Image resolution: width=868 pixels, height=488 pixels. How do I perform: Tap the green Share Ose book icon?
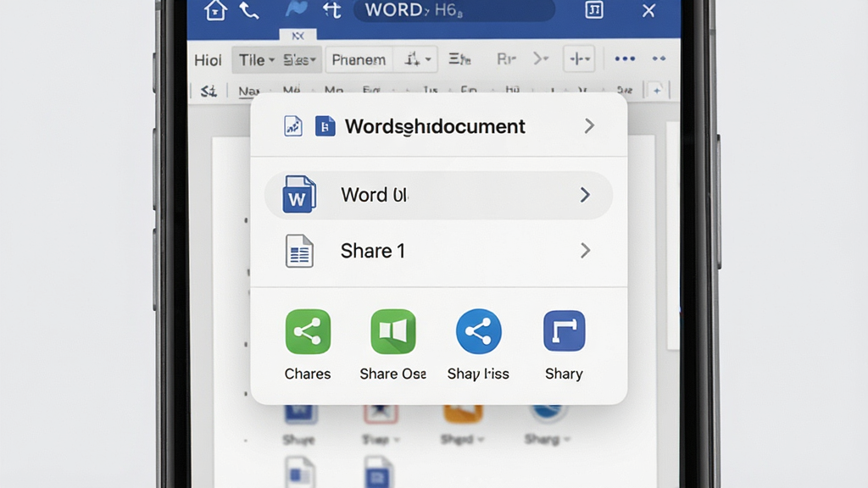point(393,331)
